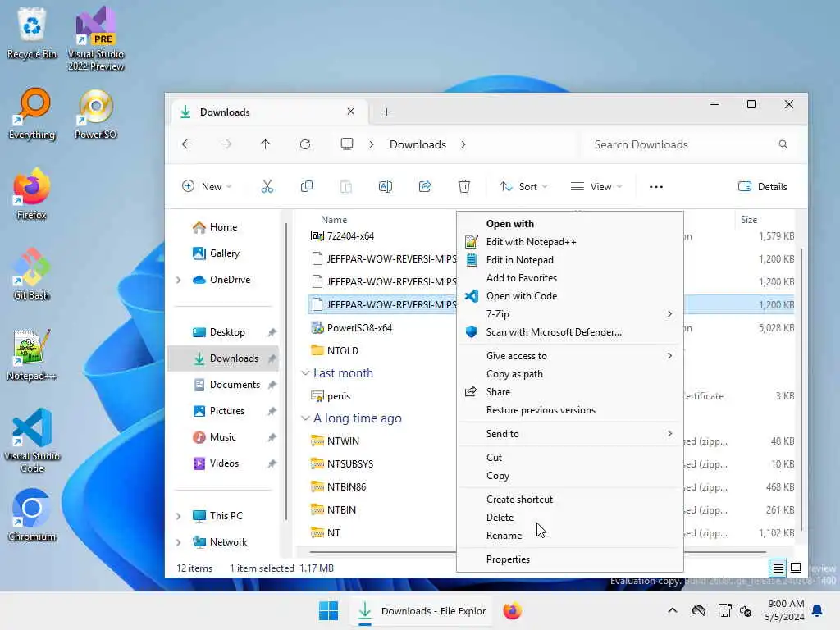This screenshot has height=630, width=840.
Task: Choose Rename in context menu
Action: pos(570,535)
